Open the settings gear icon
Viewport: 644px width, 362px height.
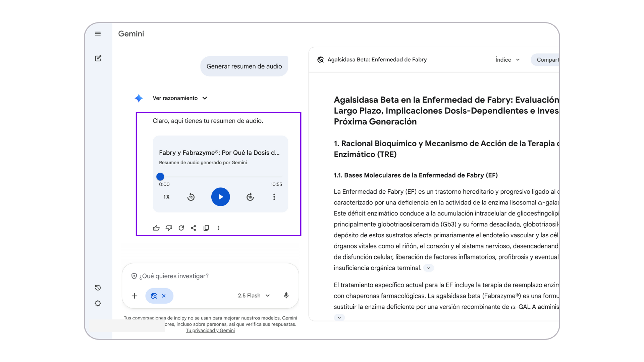coord(98,303)
